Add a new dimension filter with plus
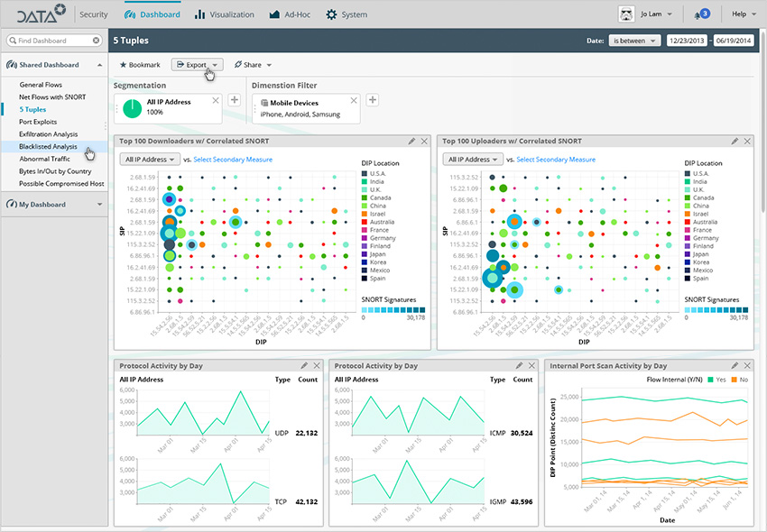767x532 pixels. 372,100
